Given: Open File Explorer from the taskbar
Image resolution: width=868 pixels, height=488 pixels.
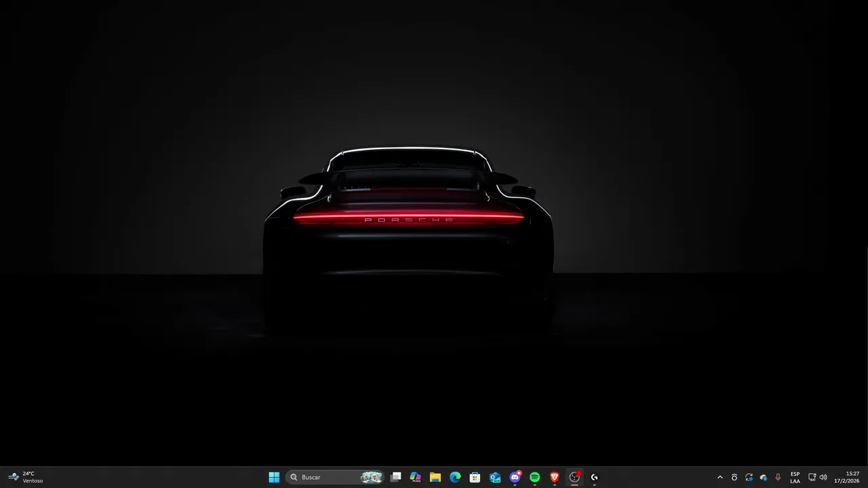Looking at the screenshot, I should pos(435,477).
